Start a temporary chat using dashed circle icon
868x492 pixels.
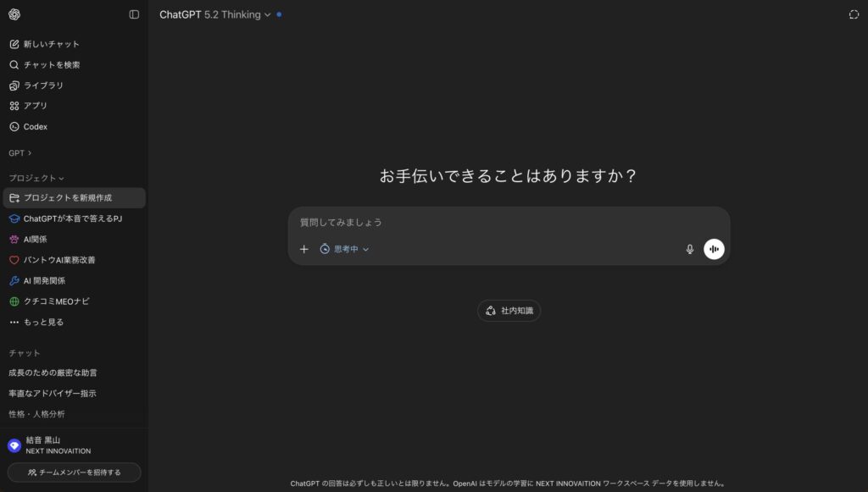point(854,14)
